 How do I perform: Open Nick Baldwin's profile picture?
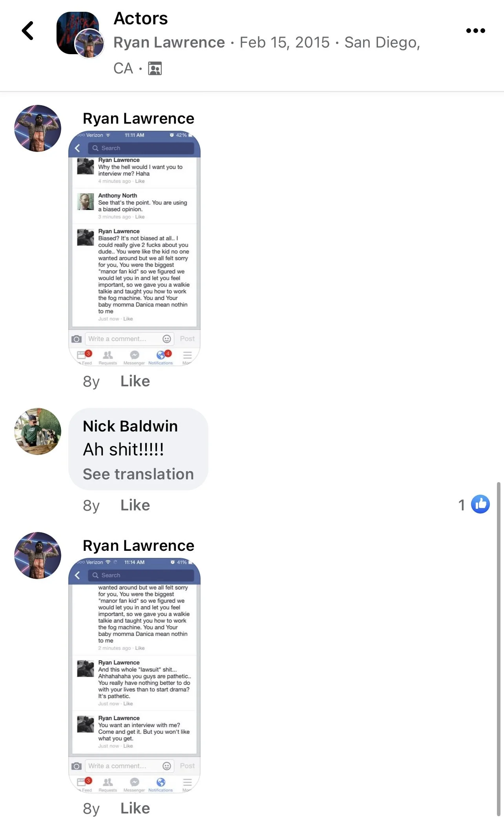point(38,431)
